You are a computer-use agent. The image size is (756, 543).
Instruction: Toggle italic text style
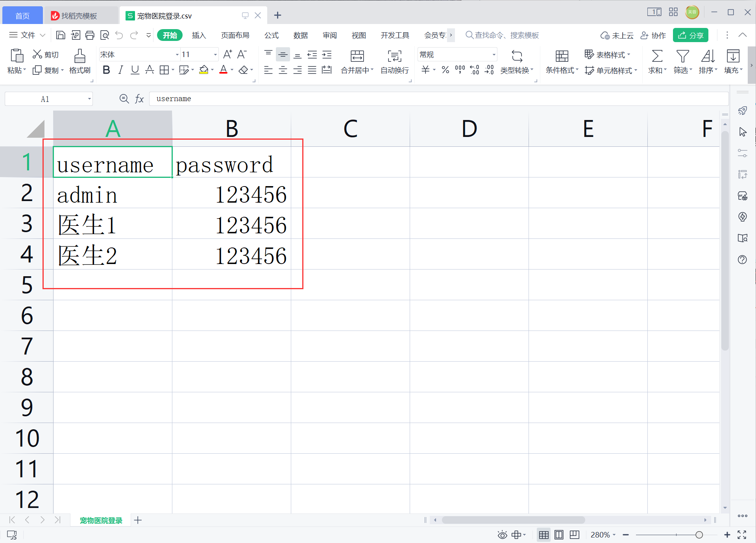[120, 70]
